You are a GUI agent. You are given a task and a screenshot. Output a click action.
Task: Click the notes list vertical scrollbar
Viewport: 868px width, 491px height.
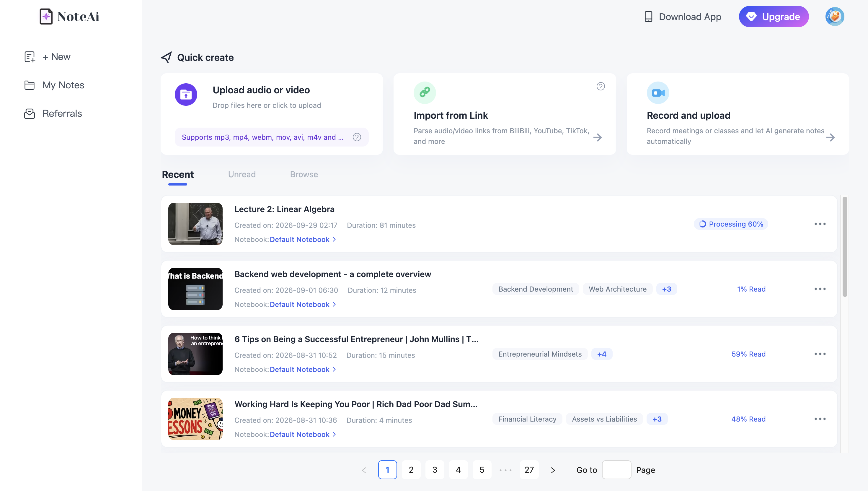(x=845, y=247)
